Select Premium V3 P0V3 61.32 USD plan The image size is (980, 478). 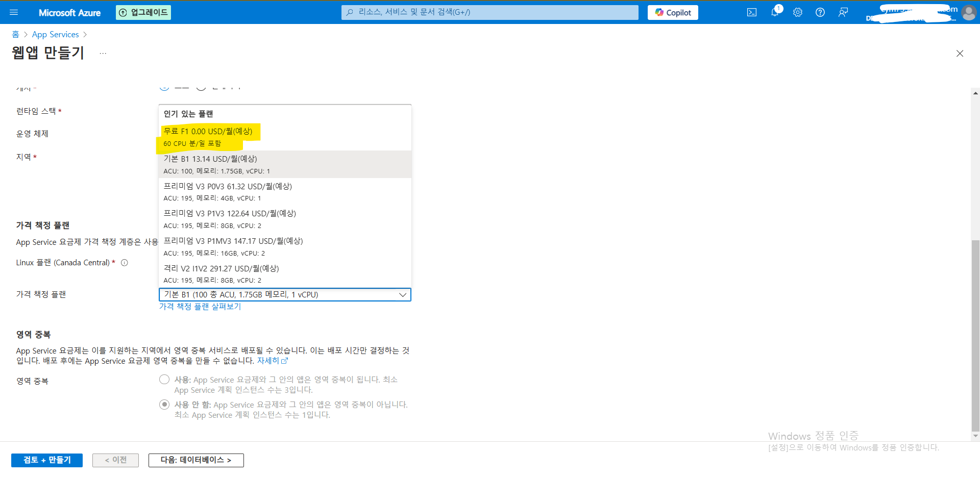pyautogui.click(x=285, y=192)
